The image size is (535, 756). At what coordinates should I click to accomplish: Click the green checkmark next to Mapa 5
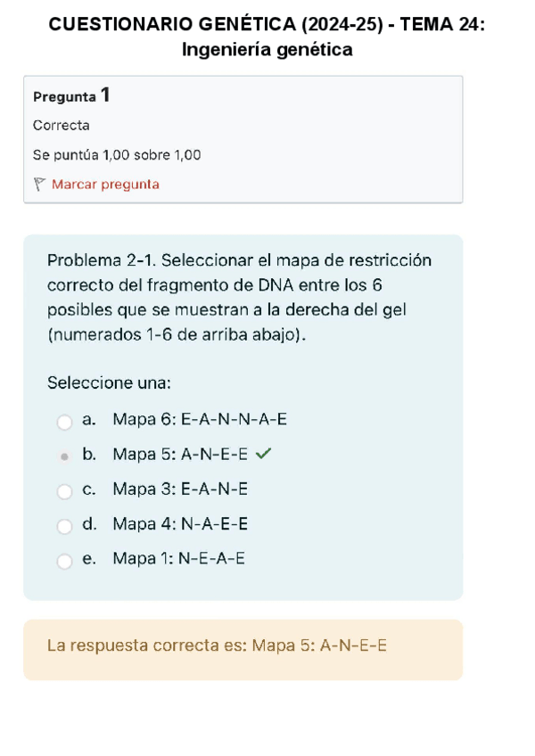[x=263, y=454]
